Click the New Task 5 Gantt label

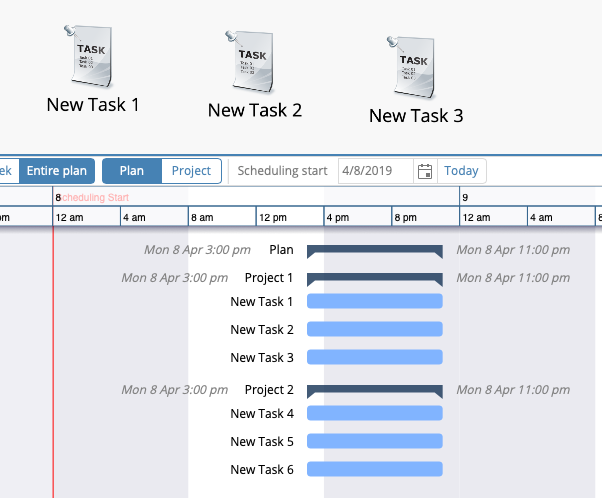click(262, 442)
